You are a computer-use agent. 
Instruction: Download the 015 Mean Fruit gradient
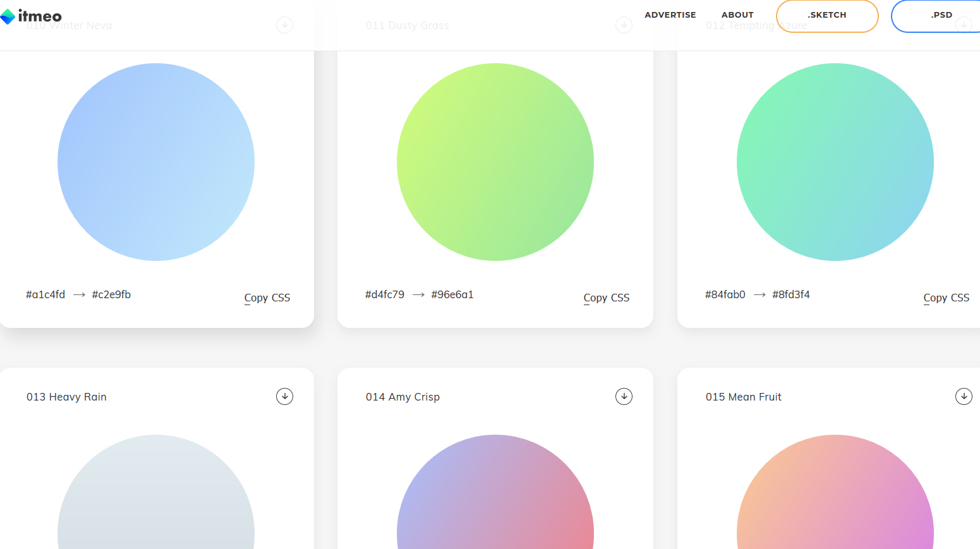click(964, 396)
